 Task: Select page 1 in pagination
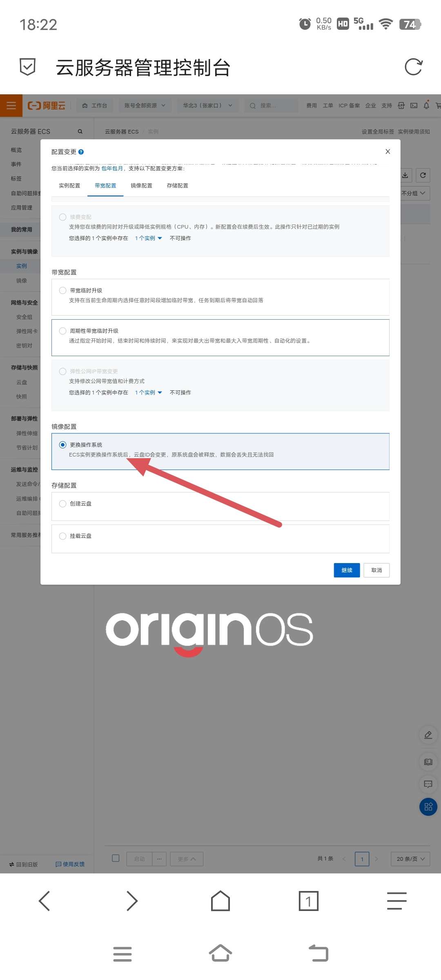362,859
